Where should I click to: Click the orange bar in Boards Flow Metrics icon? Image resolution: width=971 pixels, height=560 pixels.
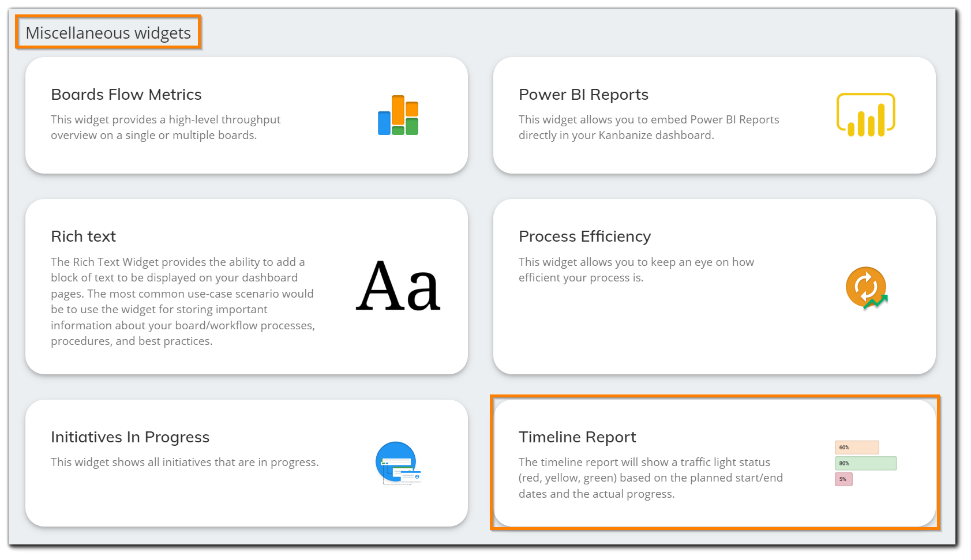coord(398,108)
